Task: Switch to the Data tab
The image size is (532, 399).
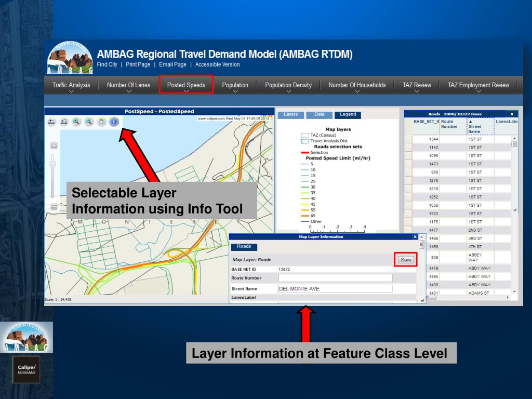Action: pyautogui.click(x=320, y=115)
